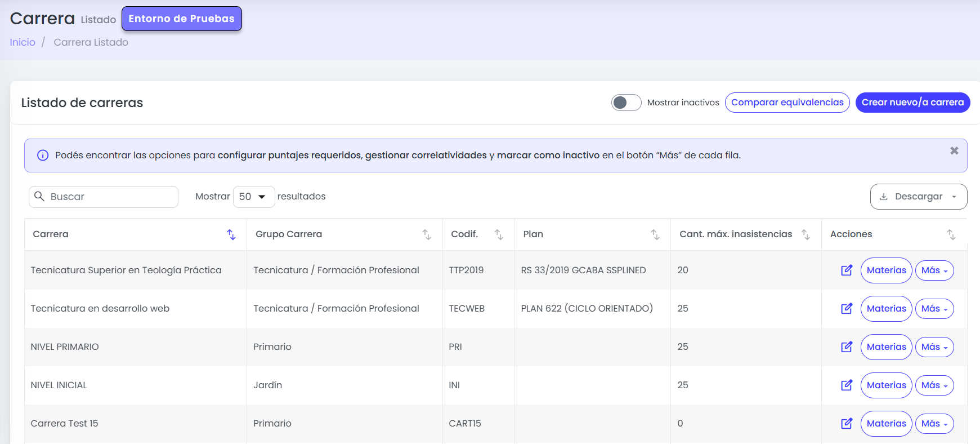Click the Entorno de Pruebas badge
The width and height of the screenshot is (980, 444).
point(182,19)
